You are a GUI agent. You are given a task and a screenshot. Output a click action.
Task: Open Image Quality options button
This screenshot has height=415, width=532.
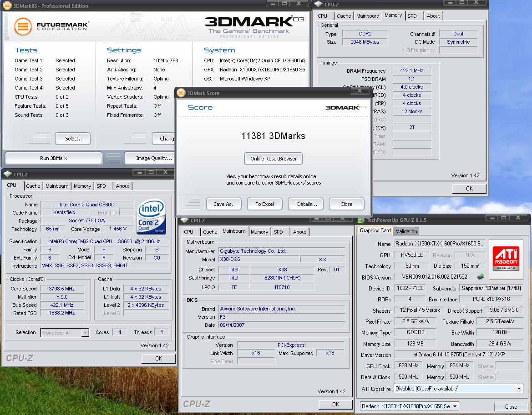[150, 158]
